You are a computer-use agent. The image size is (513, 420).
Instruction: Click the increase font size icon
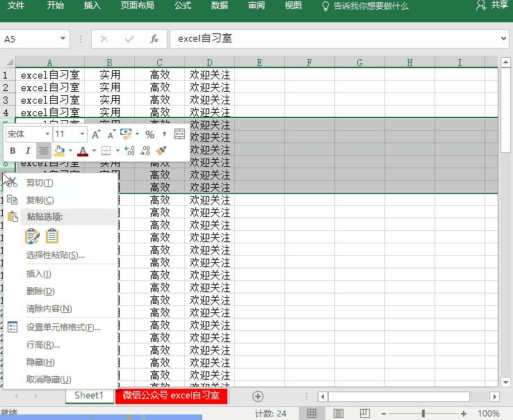click(95, 134)
